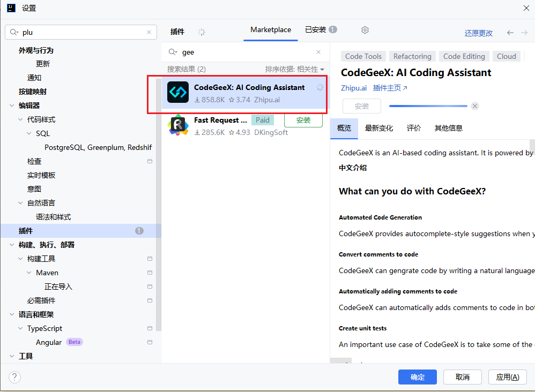Clear the marketplace search text 'gee'
This screenshot has height=392, width=535.
[x=318, y=52]
